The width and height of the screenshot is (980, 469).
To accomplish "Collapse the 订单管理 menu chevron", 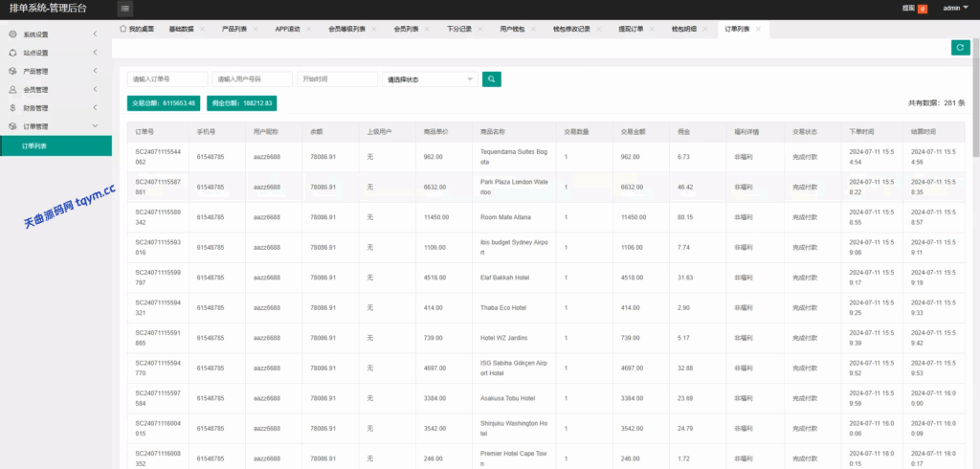I will point(95,126).
